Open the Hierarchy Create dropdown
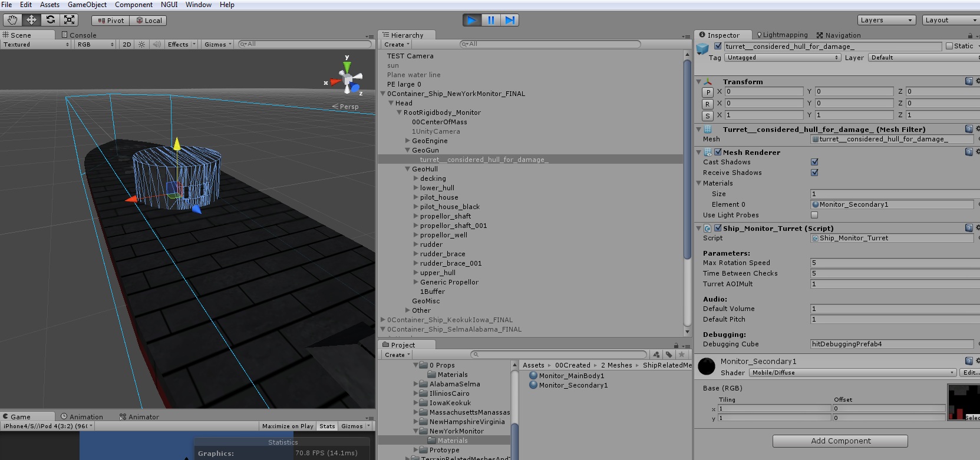Screen dimensions: 980x460 (397, 45)
